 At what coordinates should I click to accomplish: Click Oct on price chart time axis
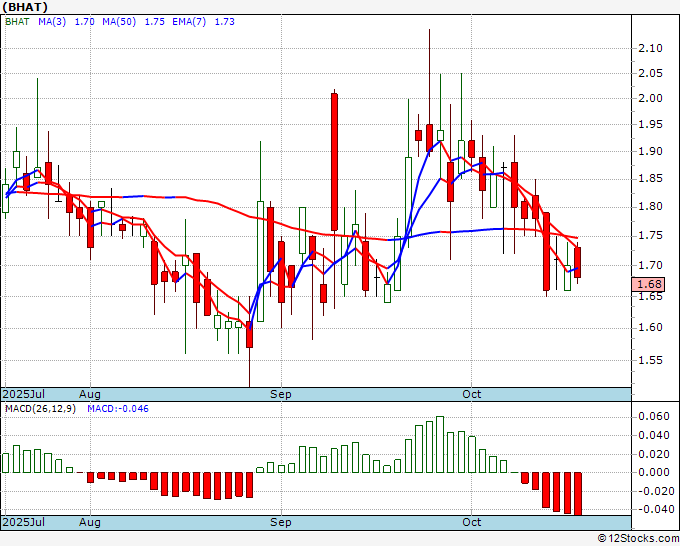[471, 394]
